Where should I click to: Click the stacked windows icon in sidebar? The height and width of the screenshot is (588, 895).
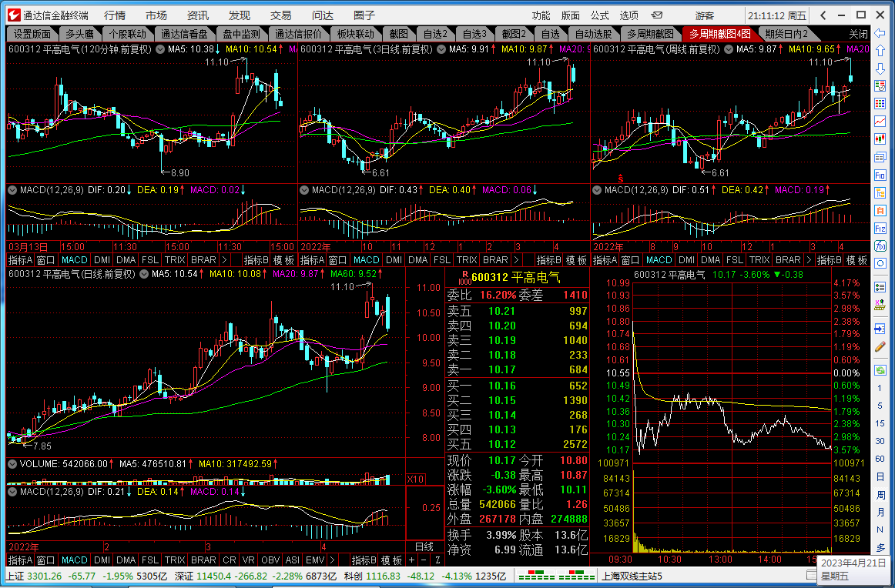[880, 158]
